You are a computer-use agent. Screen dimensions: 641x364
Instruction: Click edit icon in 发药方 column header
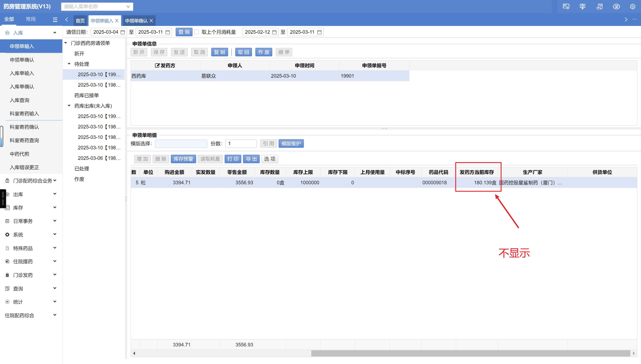157,65
